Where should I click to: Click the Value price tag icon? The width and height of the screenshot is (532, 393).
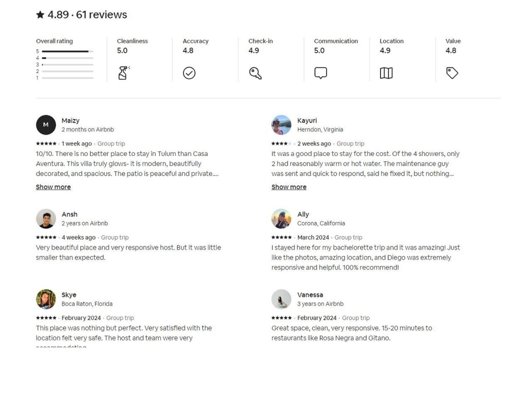(x=452, y=73)
